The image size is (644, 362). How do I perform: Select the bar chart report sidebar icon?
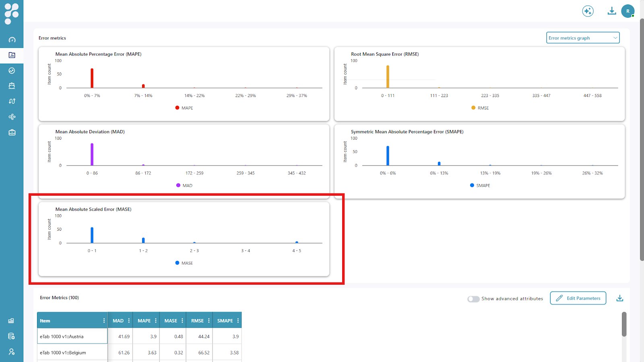tap(12, 55)
